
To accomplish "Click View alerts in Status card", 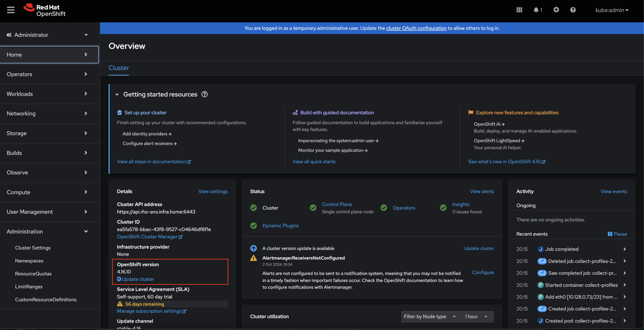I will pos(482,192).
